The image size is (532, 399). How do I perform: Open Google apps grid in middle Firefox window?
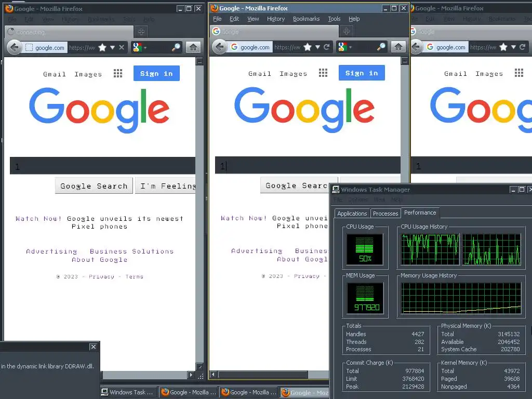(323, 73)
